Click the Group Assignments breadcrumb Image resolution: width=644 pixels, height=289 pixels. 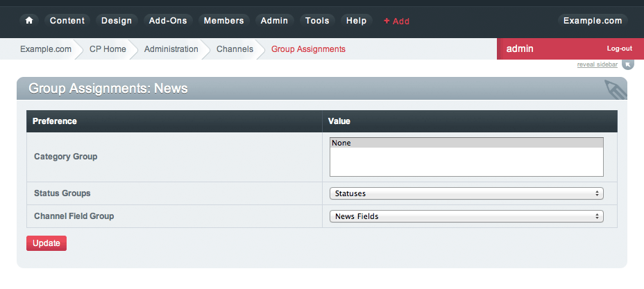(x=308, y=49)
